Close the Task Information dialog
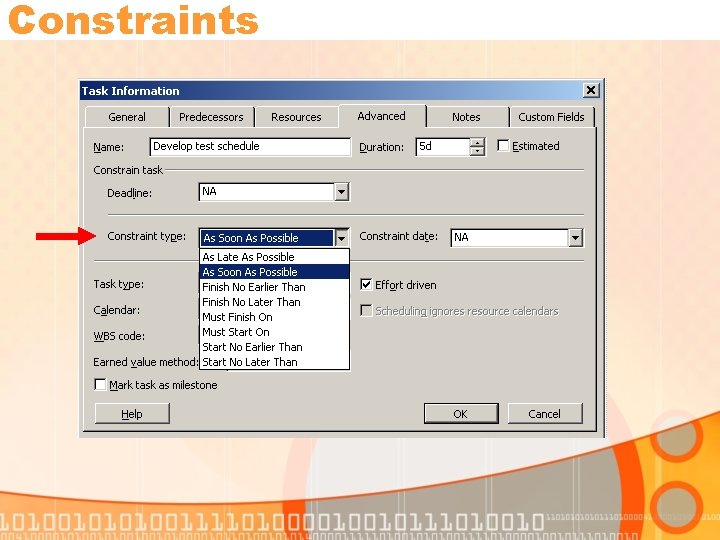The width and height of the screenshot is (720, 540). point(591,90)
